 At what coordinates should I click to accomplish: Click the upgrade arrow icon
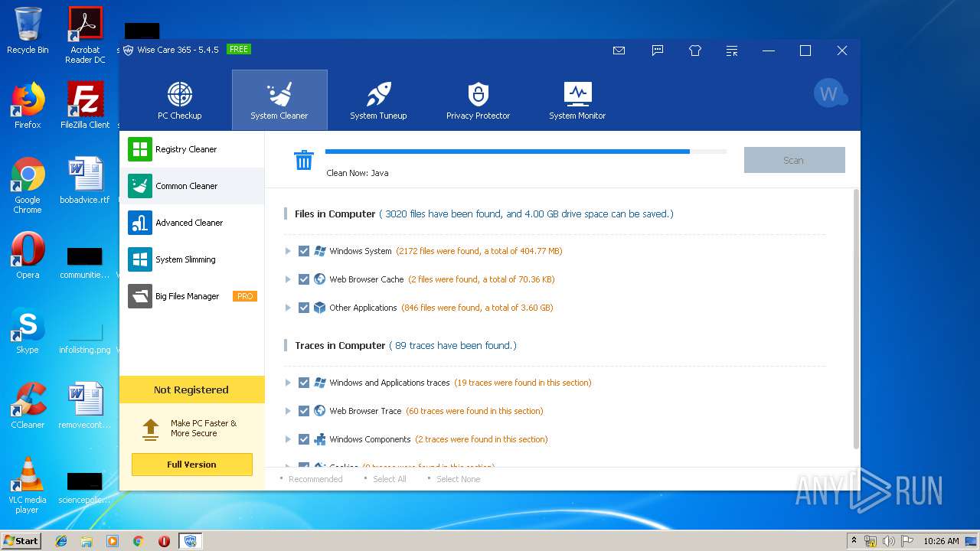(151, 429)
